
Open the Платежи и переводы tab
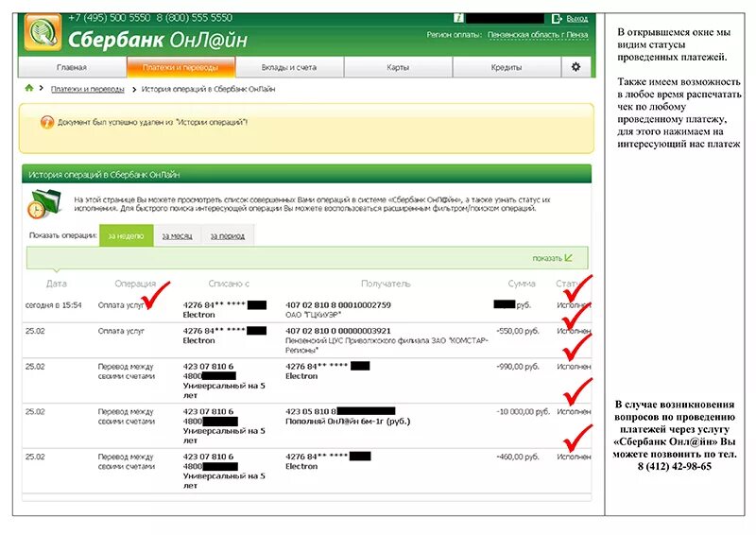click(x=180, y=67)
